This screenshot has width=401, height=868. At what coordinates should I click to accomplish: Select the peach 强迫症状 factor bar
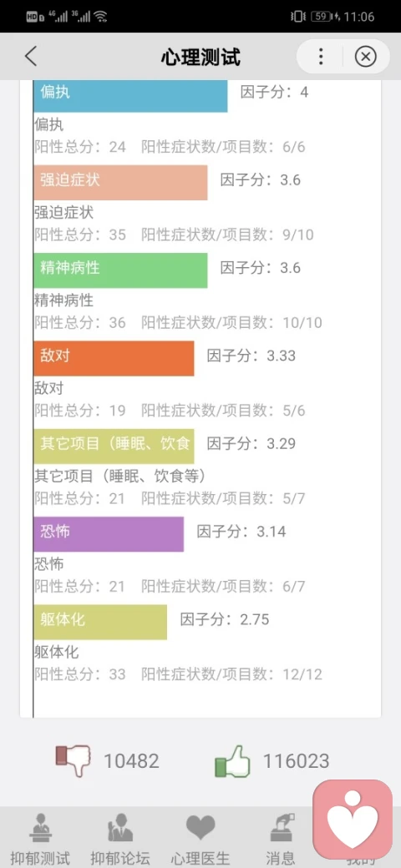(x=120, y=182)
